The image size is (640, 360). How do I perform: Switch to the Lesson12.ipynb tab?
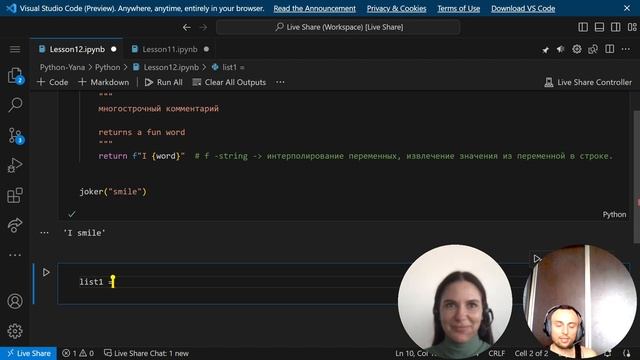pyautogui.click(x=77, y=49)
